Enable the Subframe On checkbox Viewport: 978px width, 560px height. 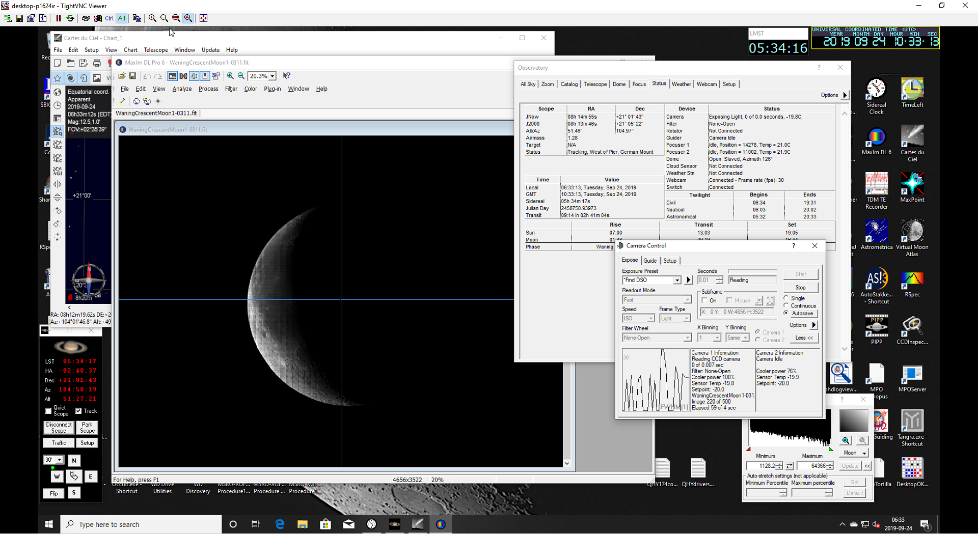[x=705, y=300]
